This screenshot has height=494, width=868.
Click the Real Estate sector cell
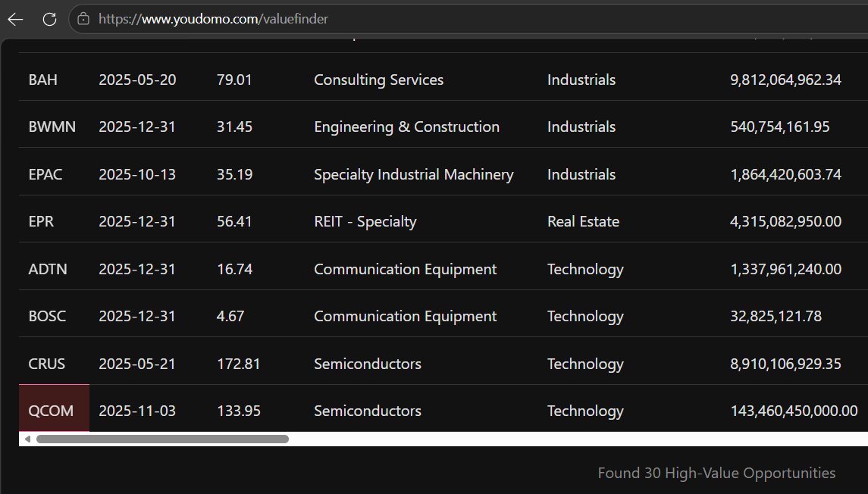pos(584,221)
